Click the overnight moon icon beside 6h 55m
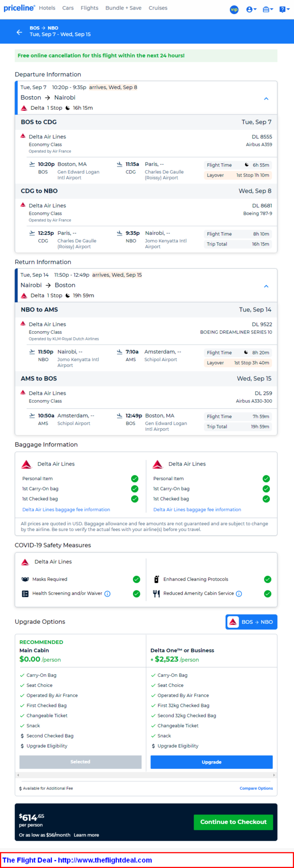Screen dimensions: 294x868 [x=247, y=165]
